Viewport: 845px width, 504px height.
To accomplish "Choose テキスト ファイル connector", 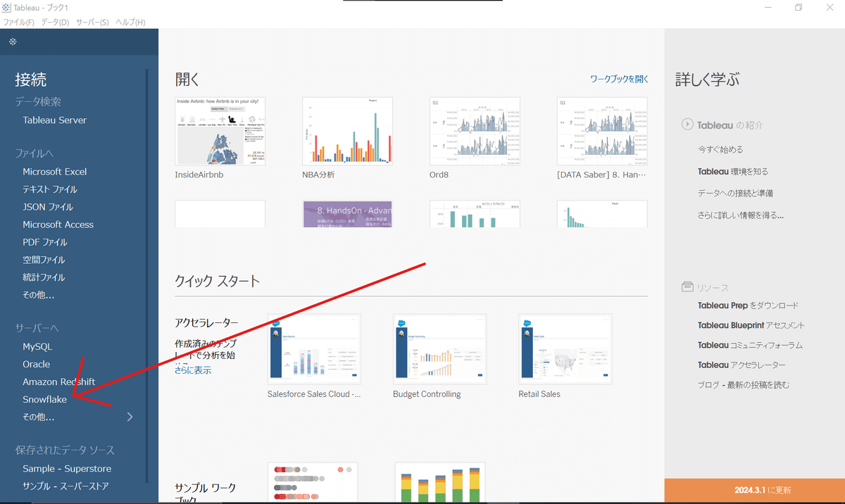I will (x=50, y=189).
